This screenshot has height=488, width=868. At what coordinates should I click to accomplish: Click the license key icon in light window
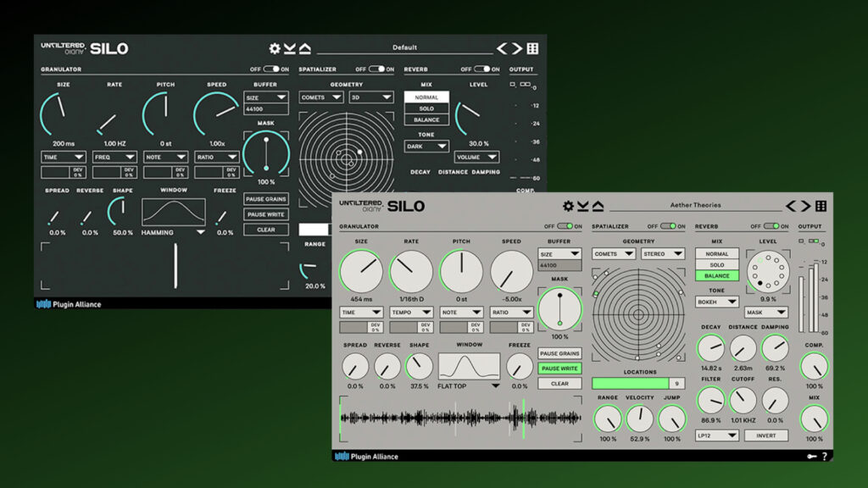coord(812,456)
